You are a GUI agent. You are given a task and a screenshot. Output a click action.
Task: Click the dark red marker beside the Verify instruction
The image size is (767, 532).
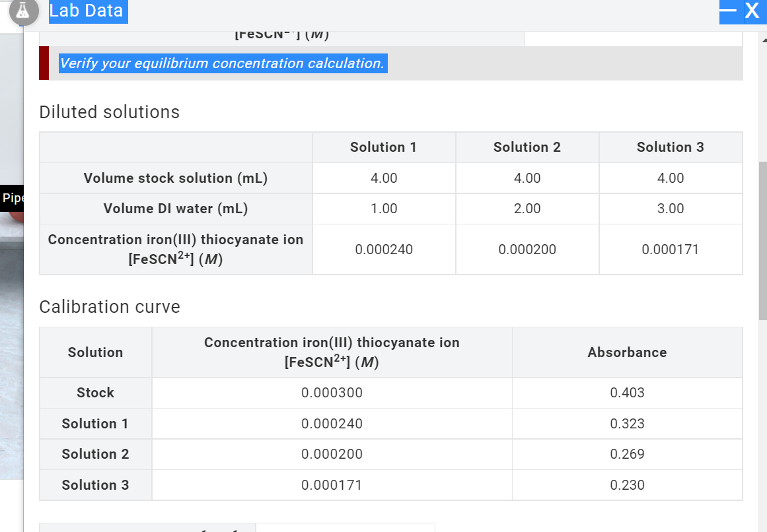click(44, 63)
